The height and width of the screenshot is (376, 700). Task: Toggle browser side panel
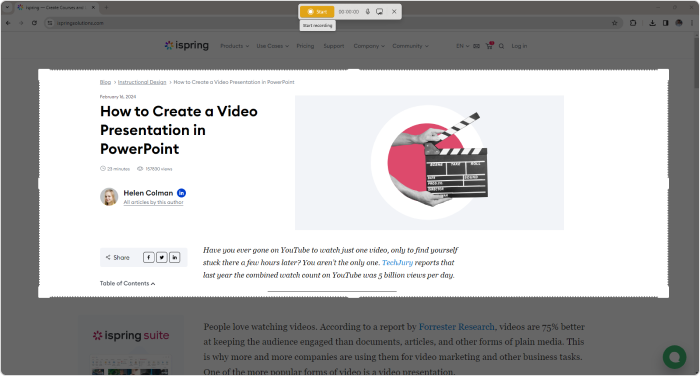(665, 23)
